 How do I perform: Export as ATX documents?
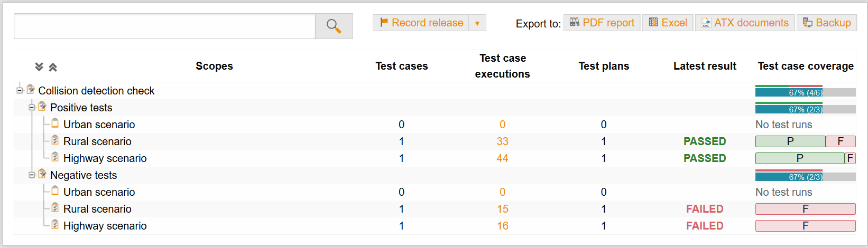click(744, 23)
